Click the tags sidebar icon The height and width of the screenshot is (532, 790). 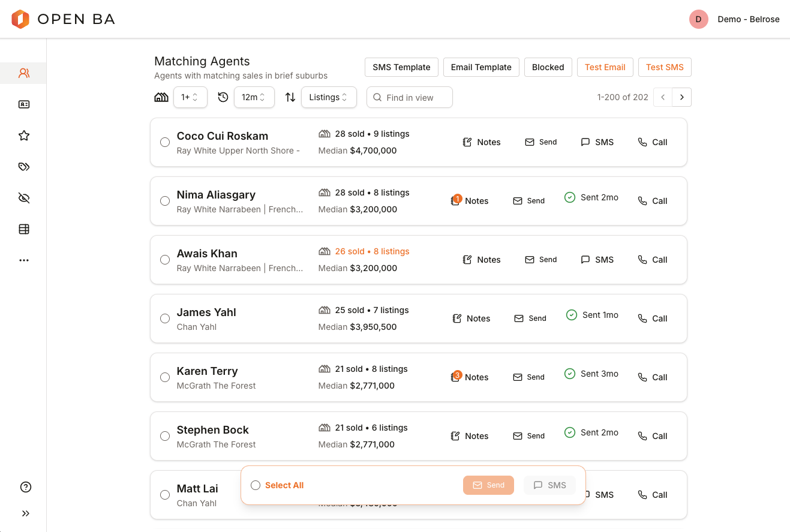(24, 167)
